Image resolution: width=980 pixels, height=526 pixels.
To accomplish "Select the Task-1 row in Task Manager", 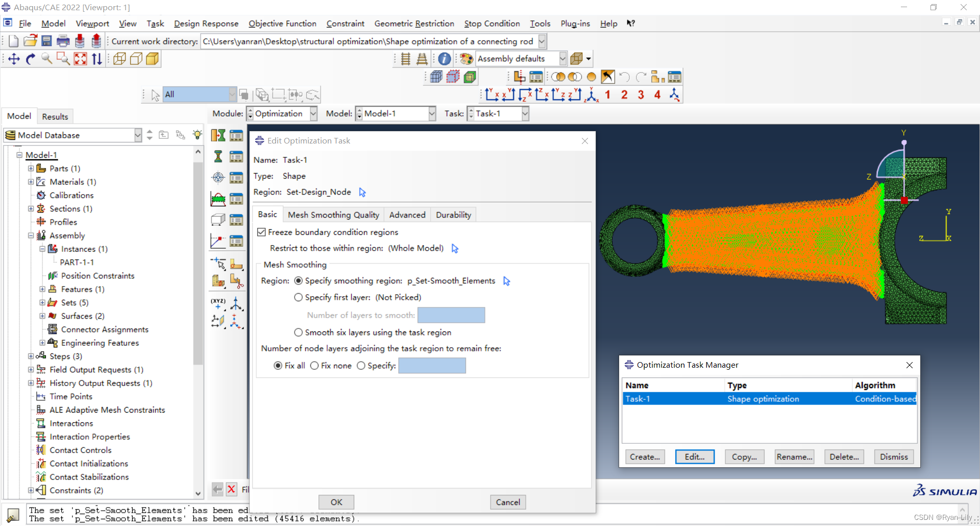I will (770, 399).
